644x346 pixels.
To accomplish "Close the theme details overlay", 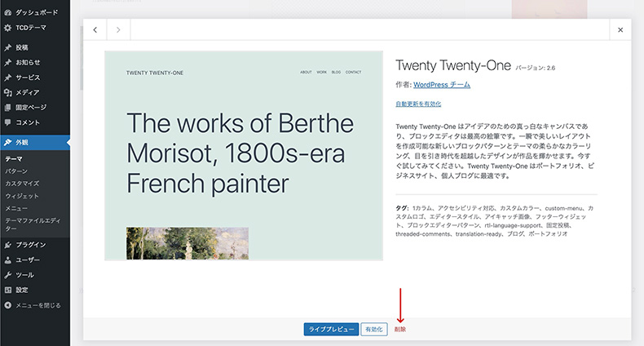I will tap(620, 29).
